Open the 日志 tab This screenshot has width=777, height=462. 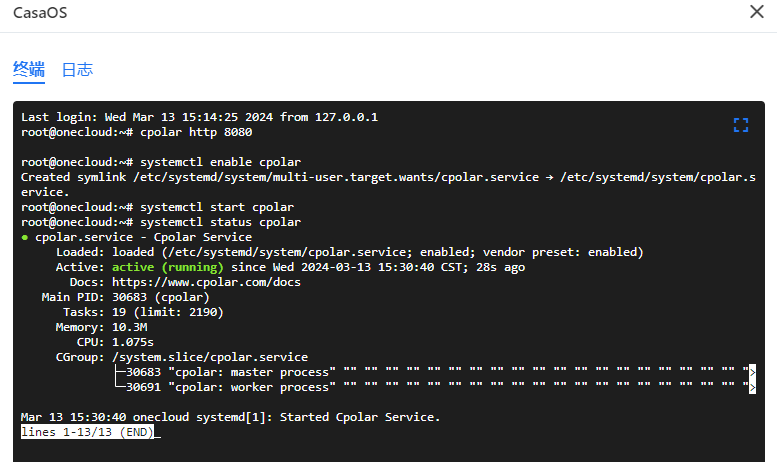point(77,70)
